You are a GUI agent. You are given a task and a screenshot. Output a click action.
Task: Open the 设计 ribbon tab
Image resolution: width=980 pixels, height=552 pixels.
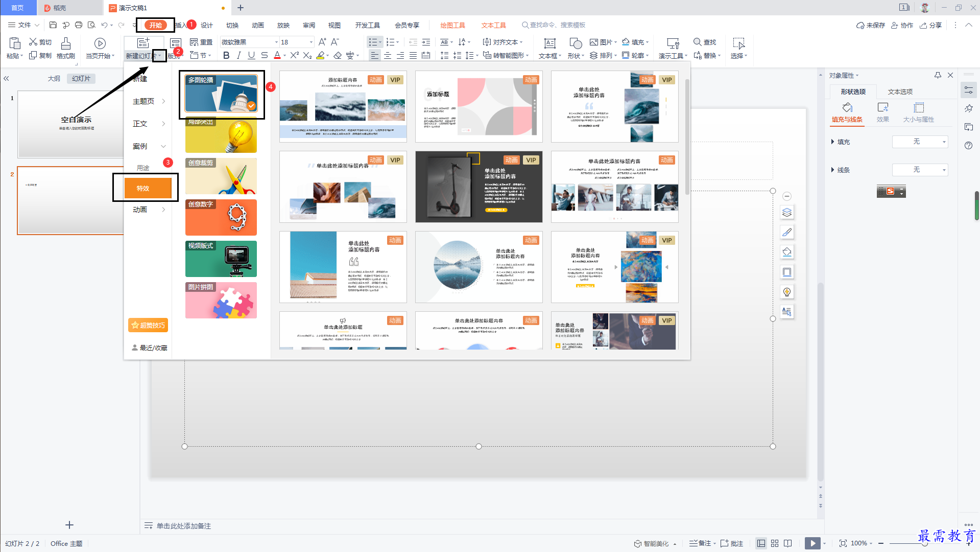[x=207, y=25]
